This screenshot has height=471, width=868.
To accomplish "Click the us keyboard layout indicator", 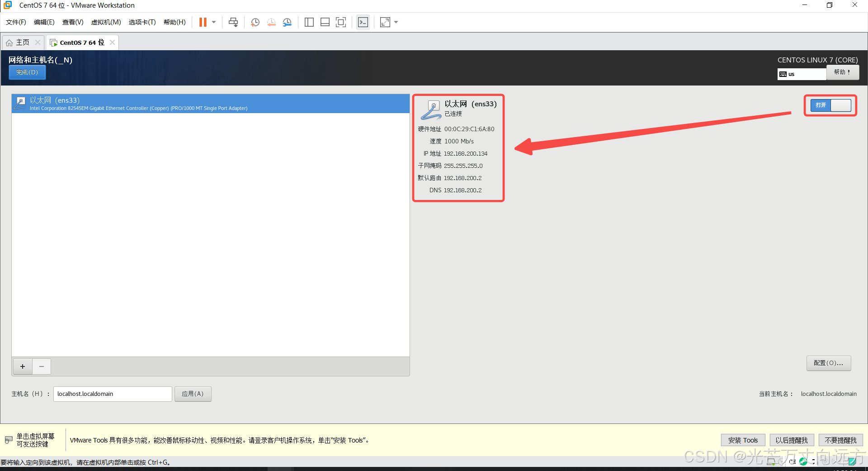I will pos(802,74).
